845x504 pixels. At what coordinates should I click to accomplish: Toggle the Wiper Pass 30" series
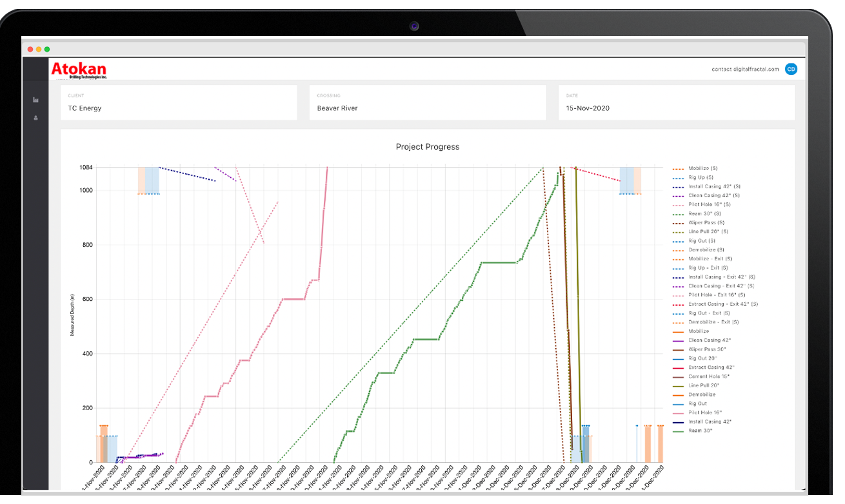tap(701, 349)
